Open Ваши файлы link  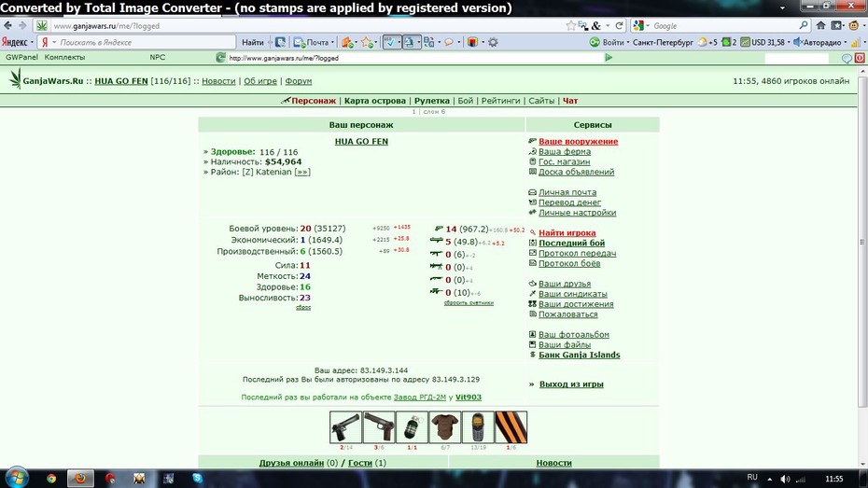(565, 344)
